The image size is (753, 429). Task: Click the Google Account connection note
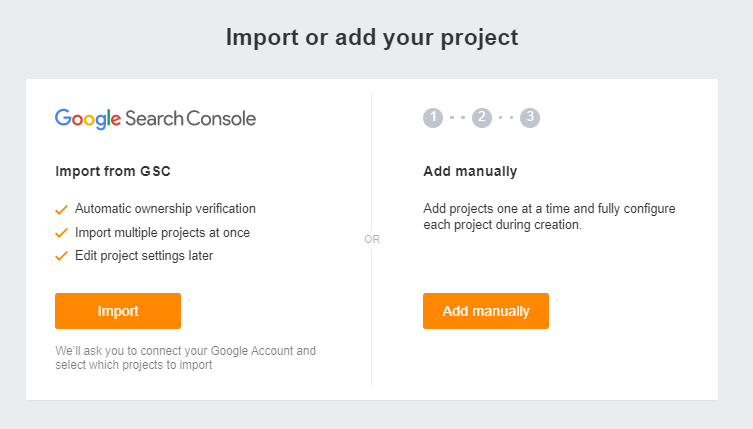(185, 358)
